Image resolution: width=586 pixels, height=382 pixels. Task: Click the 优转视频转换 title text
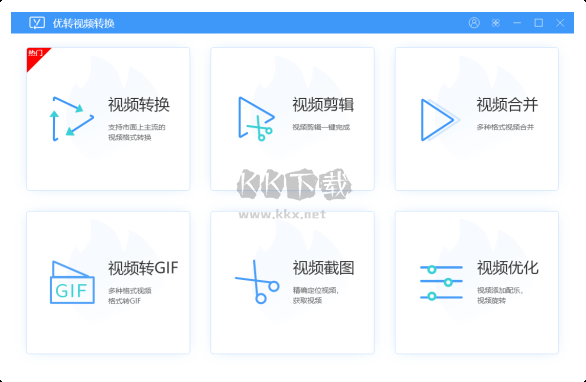pos(83,23)
